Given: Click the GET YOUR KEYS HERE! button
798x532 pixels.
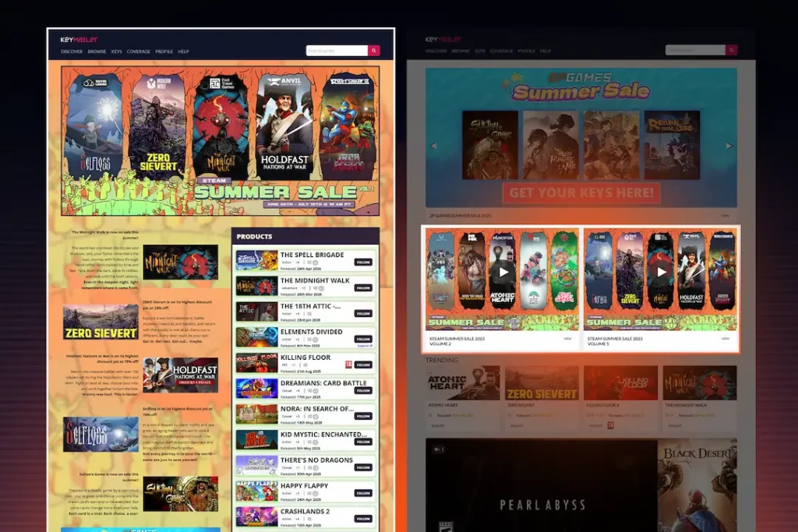Looking at the screenshot, I should (x=581, y=192).
